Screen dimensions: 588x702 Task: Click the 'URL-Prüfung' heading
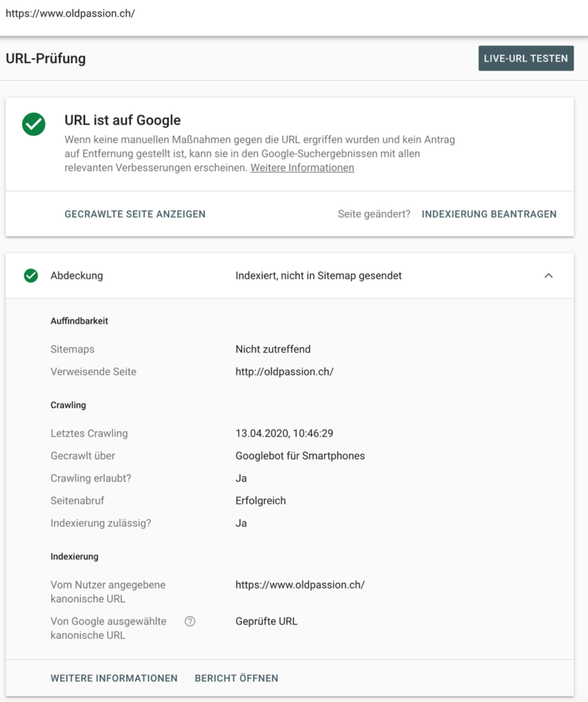[46, 58]
